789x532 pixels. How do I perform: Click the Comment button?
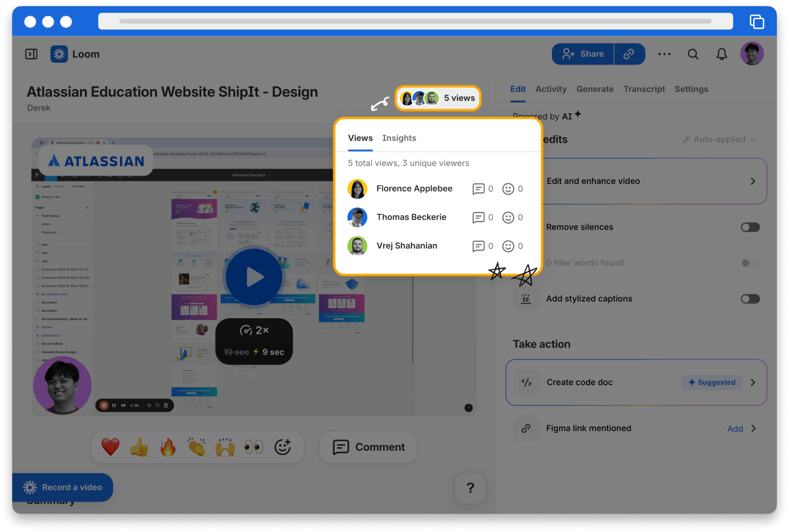368,447
